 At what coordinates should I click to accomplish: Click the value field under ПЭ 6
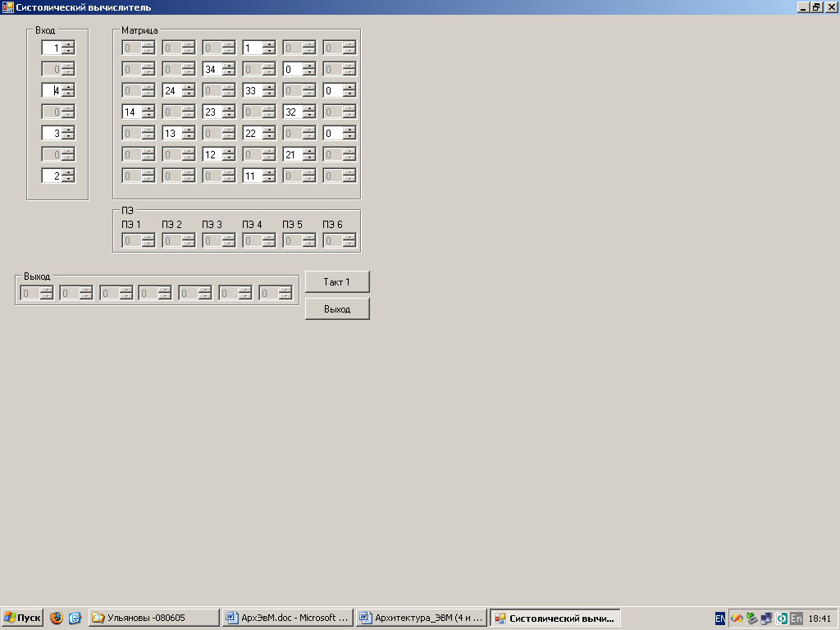[x=339, y=240]
